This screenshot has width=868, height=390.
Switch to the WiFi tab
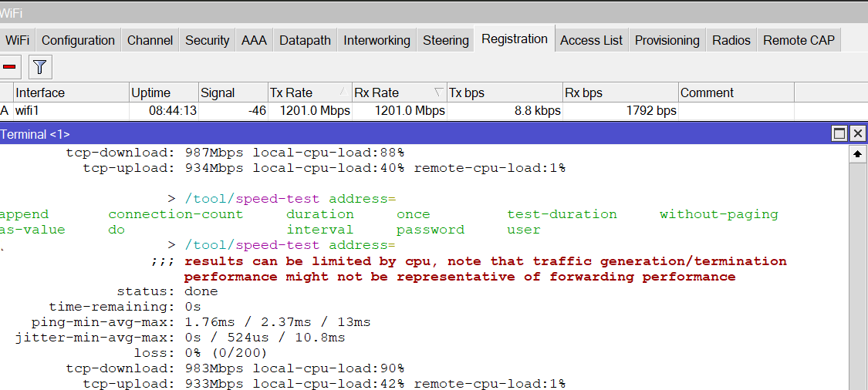point(17,40)
